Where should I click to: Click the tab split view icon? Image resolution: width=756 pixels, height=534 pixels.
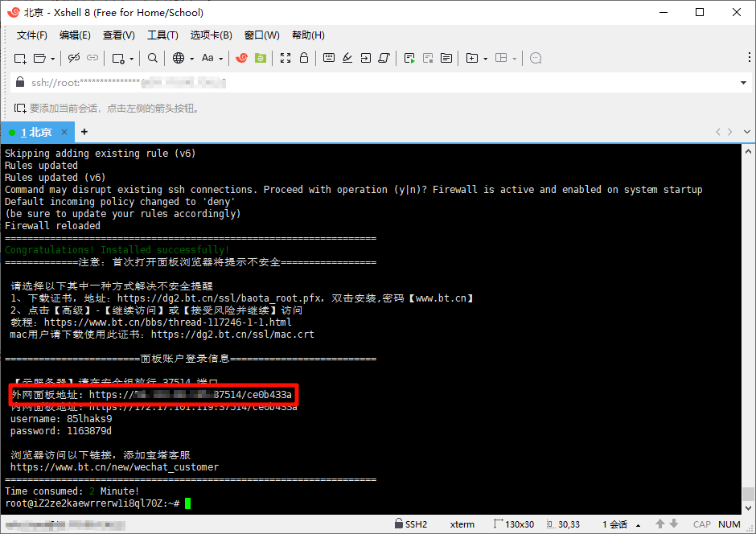click(500, 58)
